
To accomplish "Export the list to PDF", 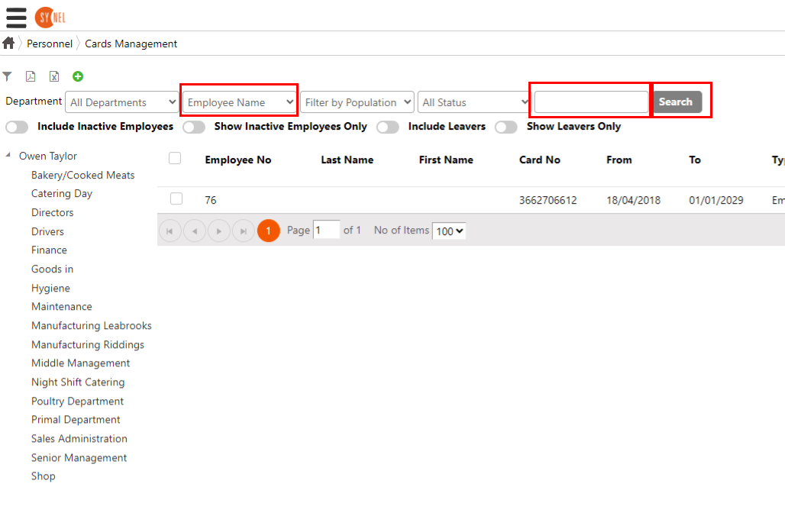I will [31, 76].
